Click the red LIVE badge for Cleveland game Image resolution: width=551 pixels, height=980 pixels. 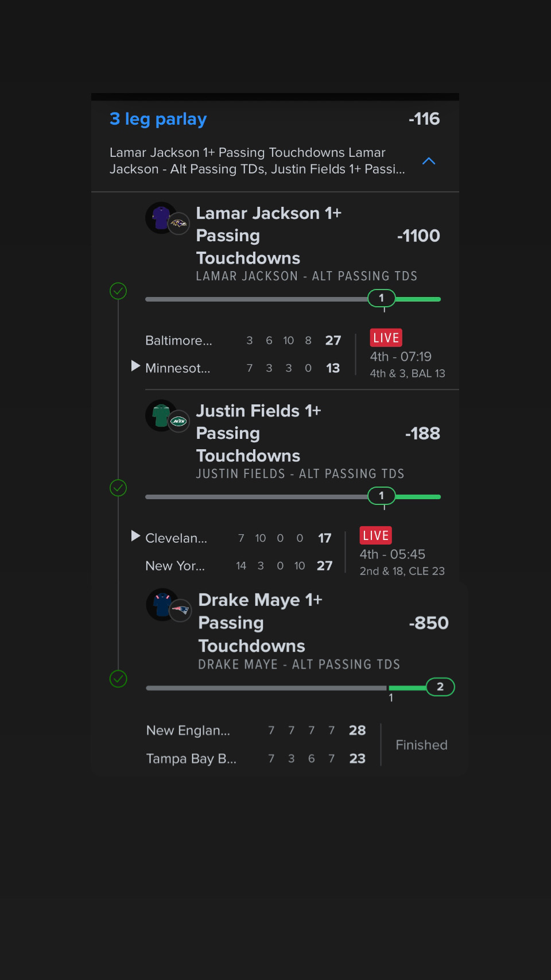click(375, 535)
